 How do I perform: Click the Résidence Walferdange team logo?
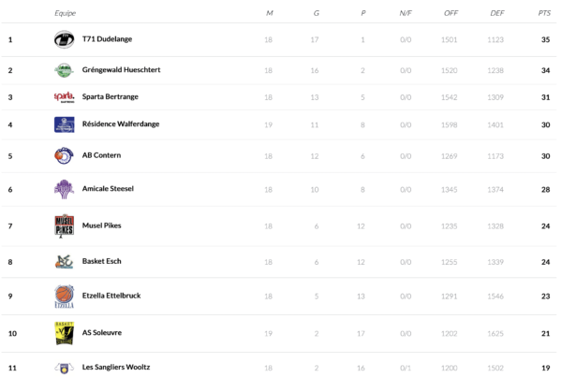(64, 124)
